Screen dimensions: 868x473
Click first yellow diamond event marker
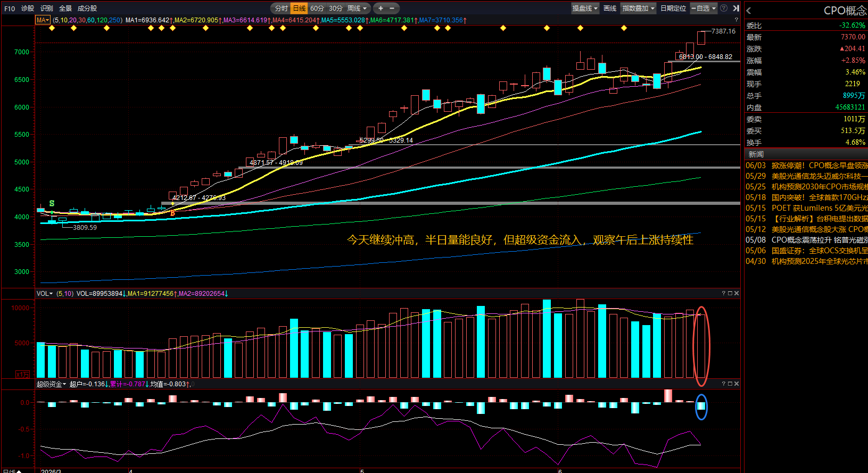pyautogui.click(x=52, y=28)
